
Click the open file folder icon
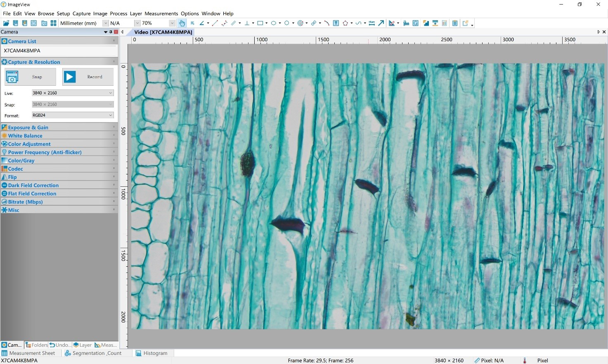6,23
